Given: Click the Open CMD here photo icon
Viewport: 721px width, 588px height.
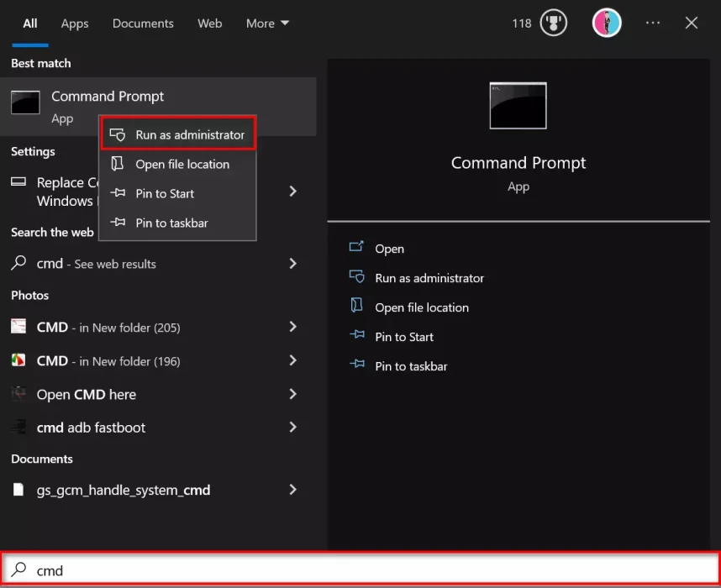Looking at the screenshot, I should 18,393.
